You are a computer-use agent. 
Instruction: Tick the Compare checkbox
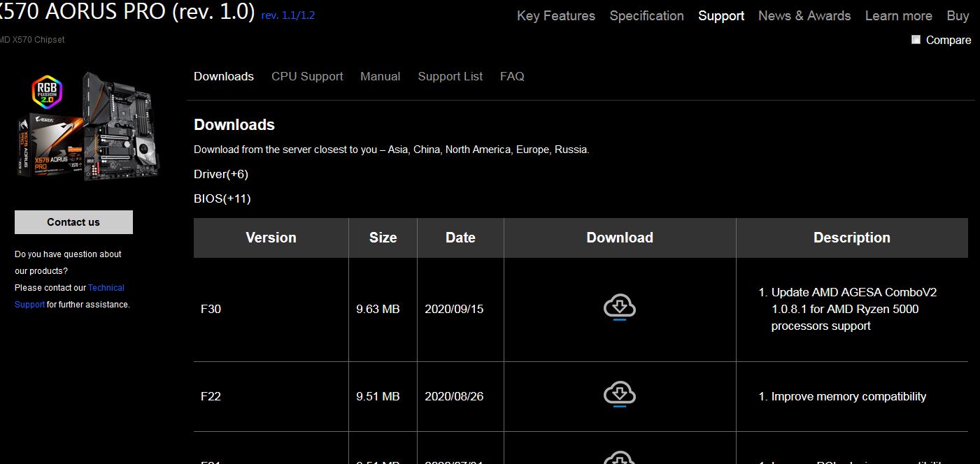[x=916, y=40]
